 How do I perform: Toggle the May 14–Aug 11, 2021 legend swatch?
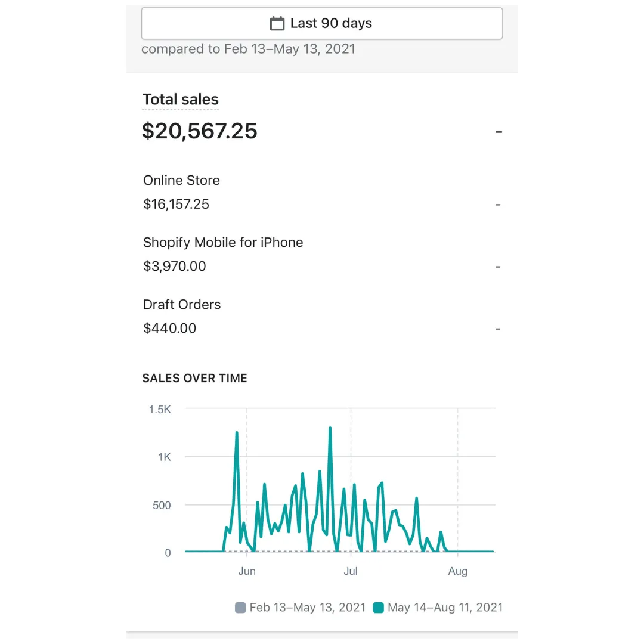(378, 608)
